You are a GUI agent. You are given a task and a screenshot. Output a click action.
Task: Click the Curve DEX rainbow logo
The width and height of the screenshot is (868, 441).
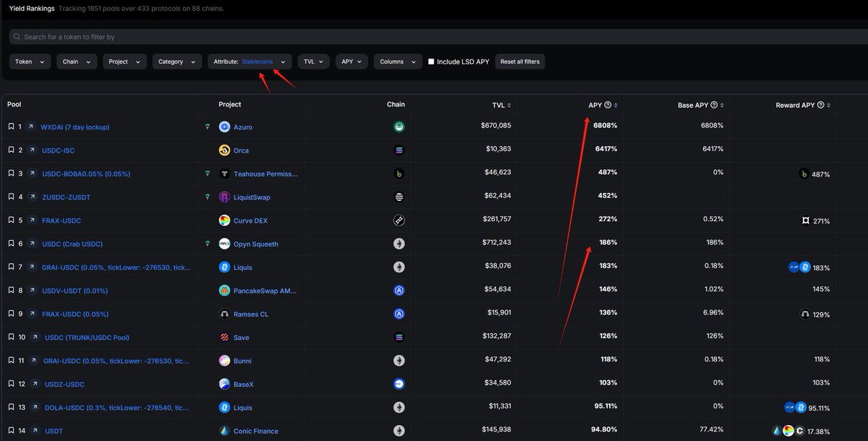224,220
